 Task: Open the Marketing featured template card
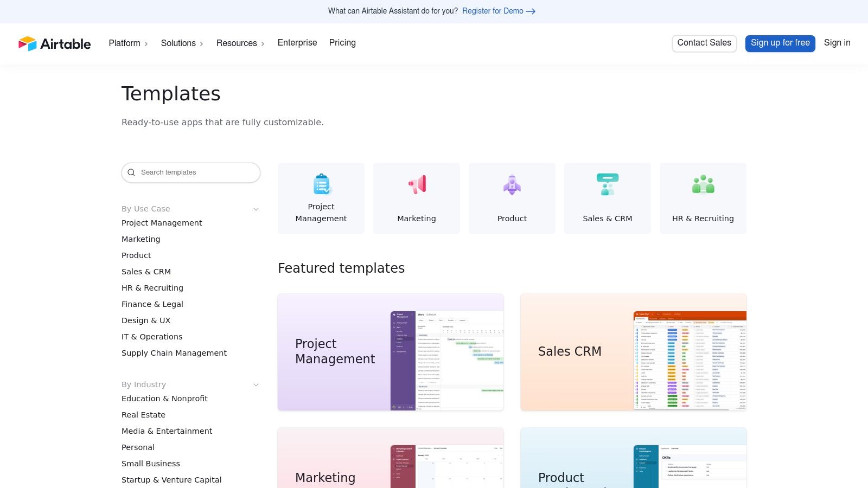tap(391, 458)
